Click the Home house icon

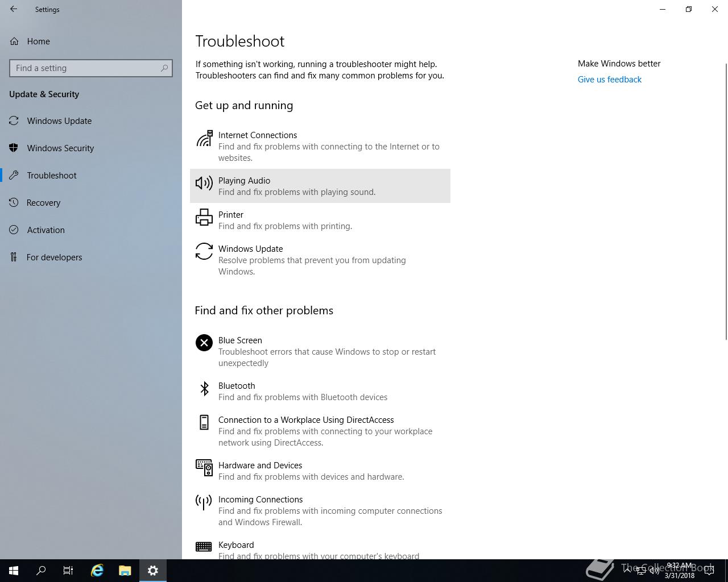[14, 41]
